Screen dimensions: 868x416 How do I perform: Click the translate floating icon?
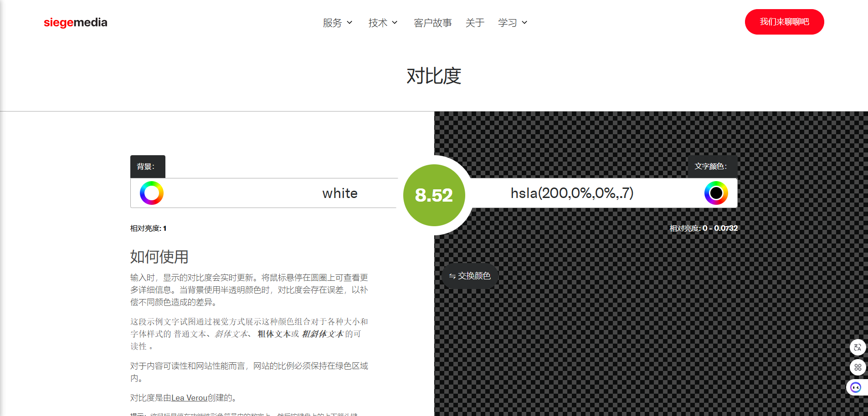[858, 347]
